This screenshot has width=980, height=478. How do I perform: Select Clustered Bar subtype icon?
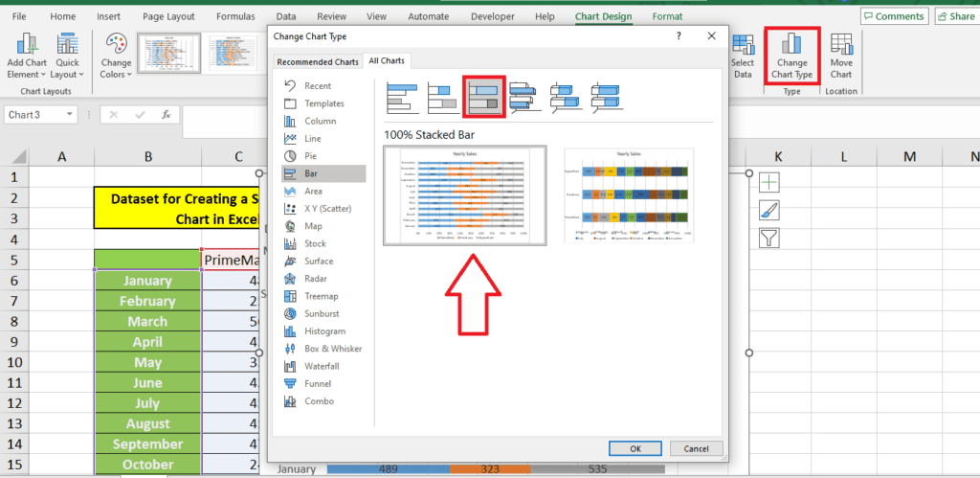[402, 98]
